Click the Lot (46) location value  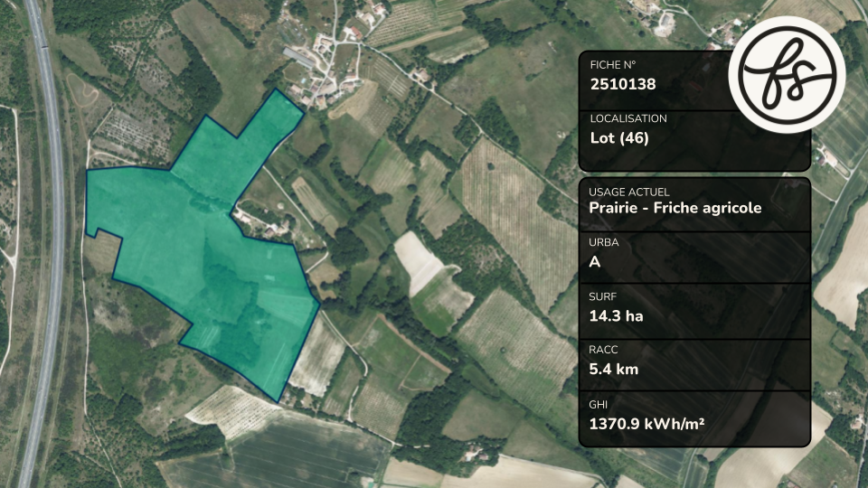(618, 137)
